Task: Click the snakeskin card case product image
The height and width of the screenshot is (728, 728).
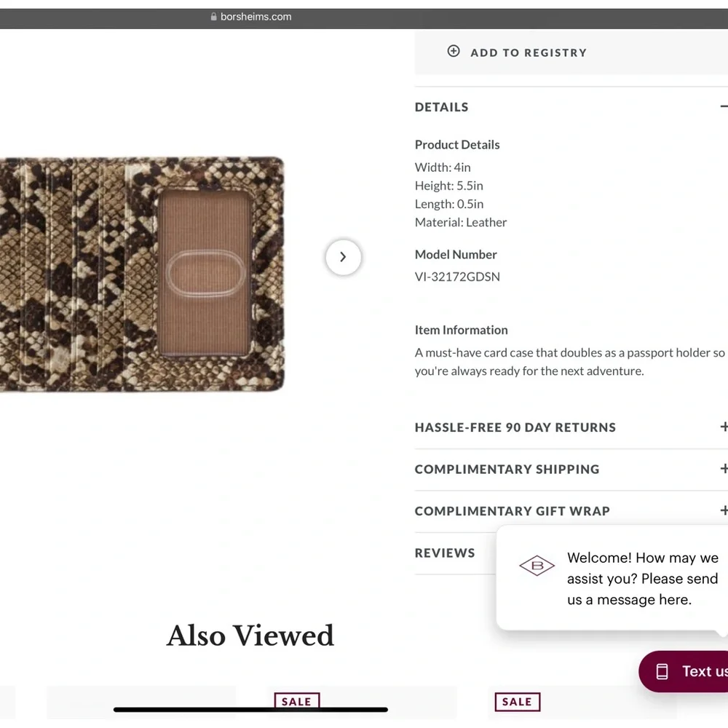Action: [142, 274]
